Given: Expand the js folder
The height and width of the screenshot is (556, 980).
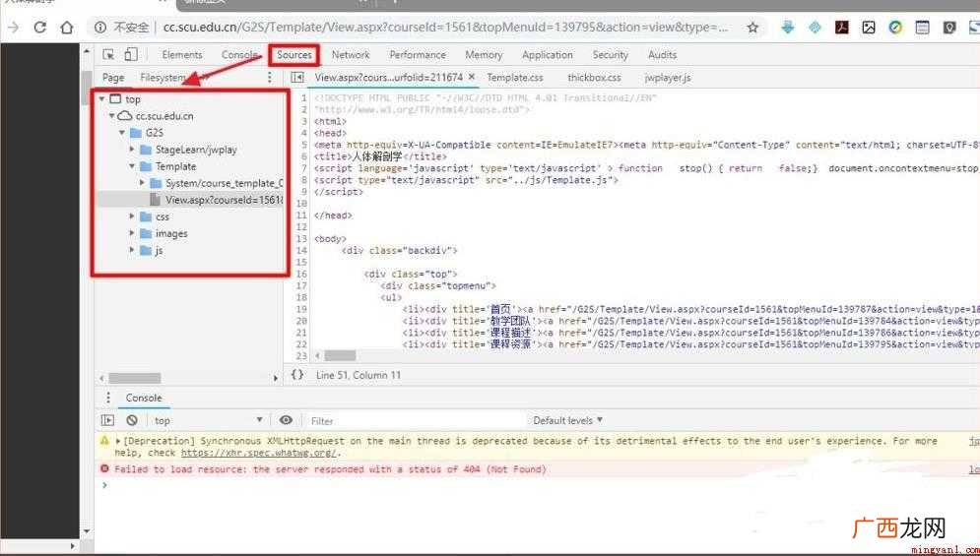Looking at the screenshot, I should [x=132, y=250].
